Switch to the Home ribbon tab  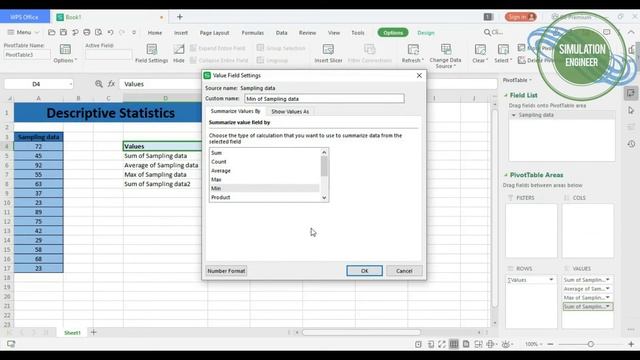coord(155,33)
